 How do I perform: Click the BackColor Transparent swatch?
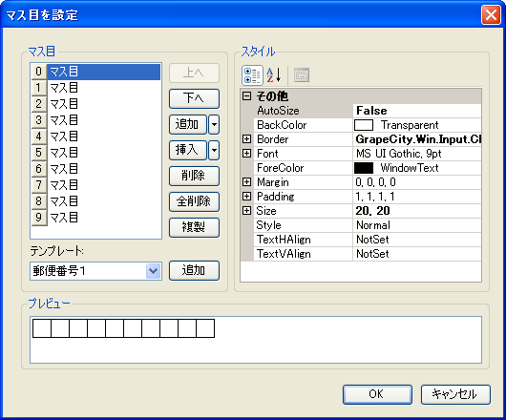pos(364,125)
